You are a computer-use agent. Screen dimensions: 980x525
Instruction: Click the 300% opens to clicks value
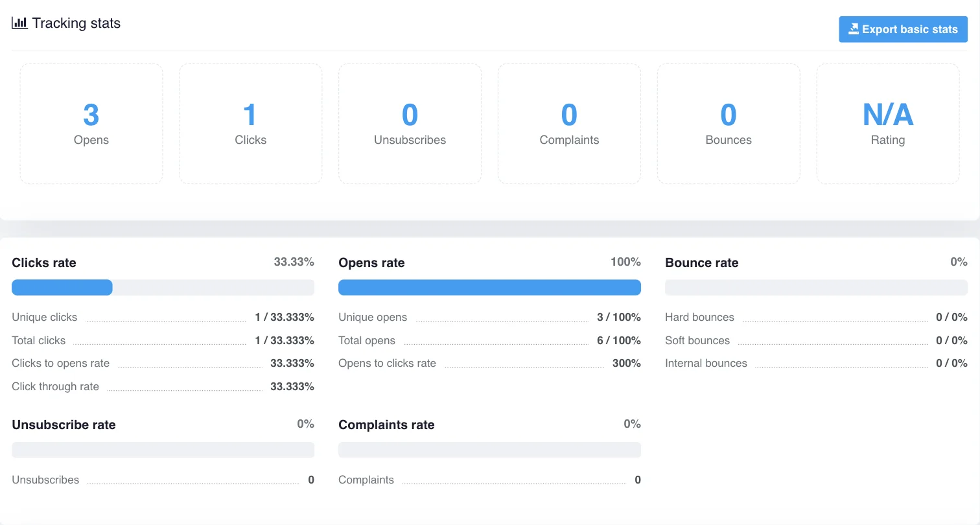point(627,363)
